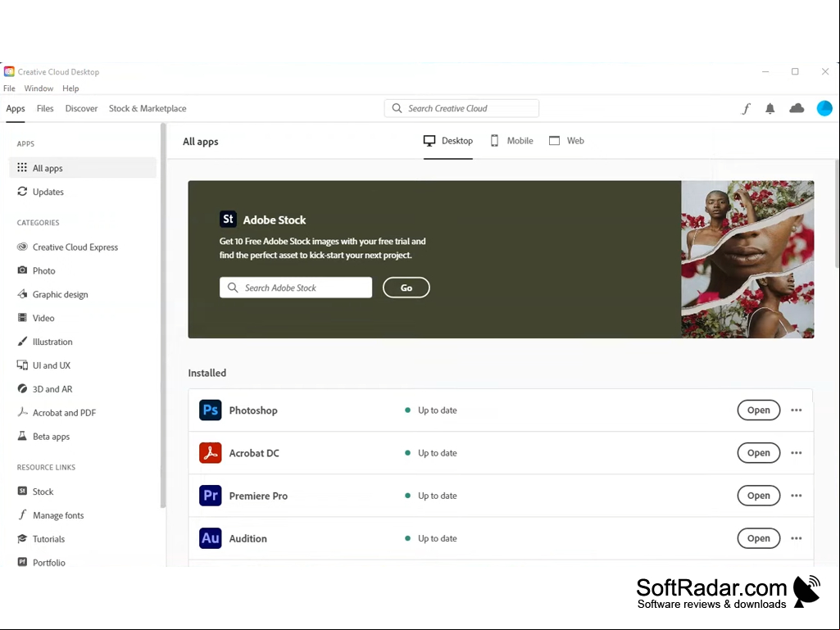Open the Photo category

(83, 270)
